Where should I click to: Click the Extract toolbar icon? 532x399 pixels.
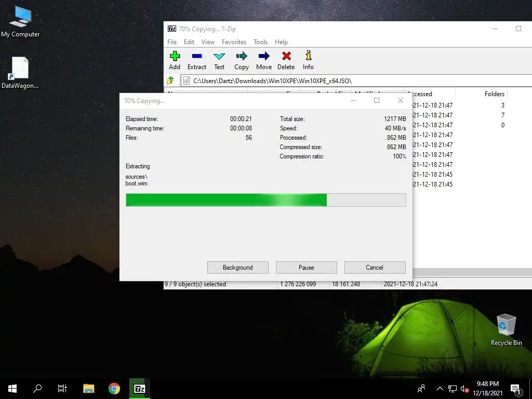tap(197, 60)
